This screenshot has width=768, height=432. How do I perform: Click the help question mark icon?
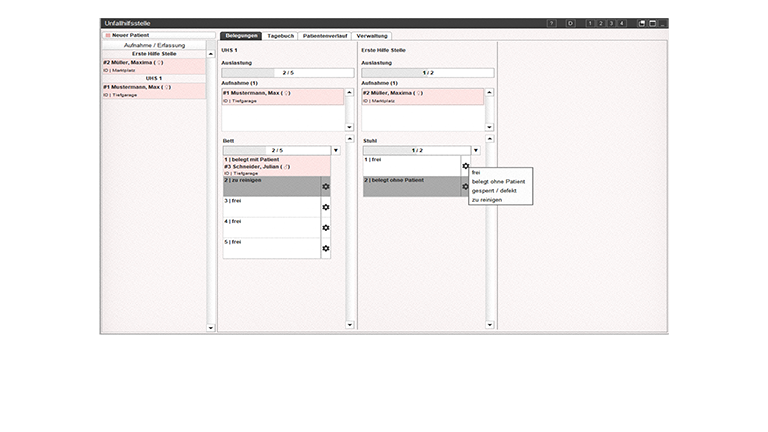[552, 23]
